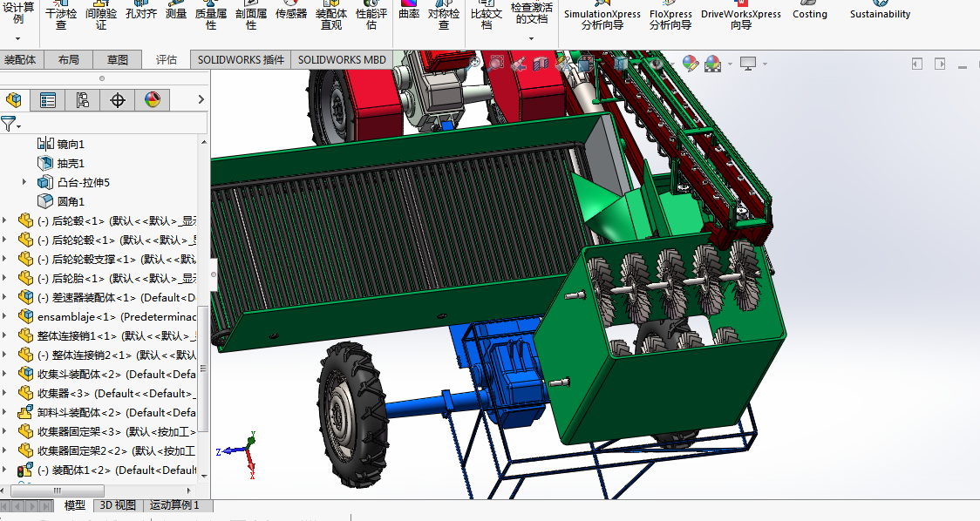Show more manager tabs with the chevron

point(201,99)
